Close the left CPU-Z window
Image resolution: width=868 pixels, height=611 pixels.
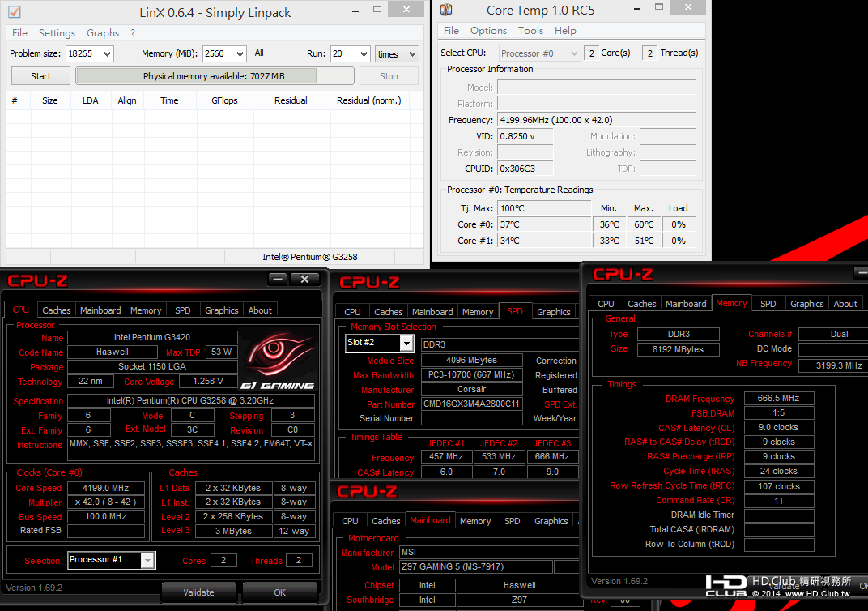point(304,279)
